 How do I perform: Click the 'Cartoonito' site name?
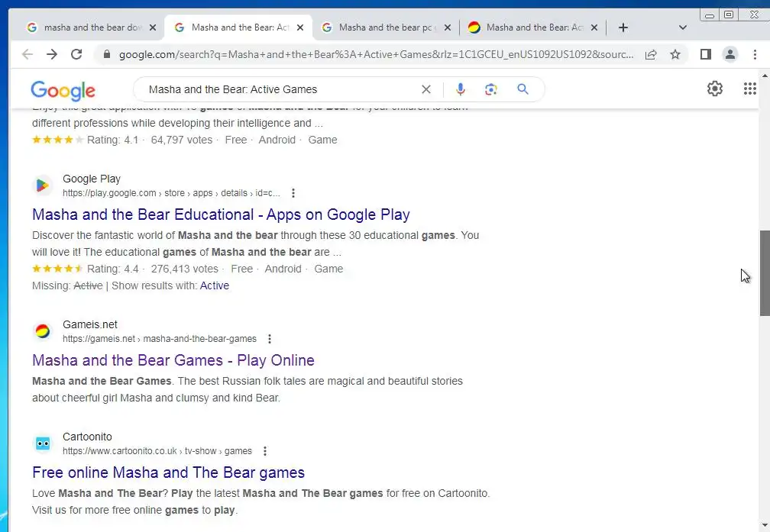[87, 437]
